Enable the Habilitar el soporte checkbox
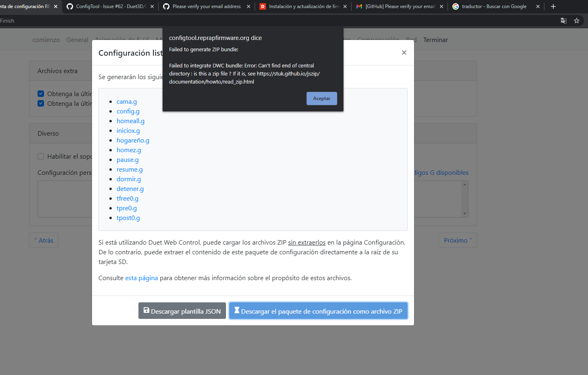The image size is (588, 375). click(40, 156)
